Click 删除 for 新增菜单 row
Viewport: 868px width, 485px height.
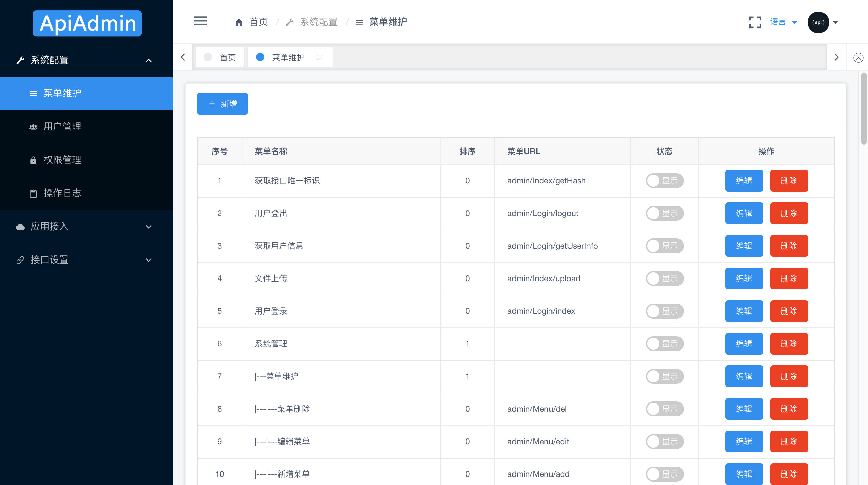point(789,474)
